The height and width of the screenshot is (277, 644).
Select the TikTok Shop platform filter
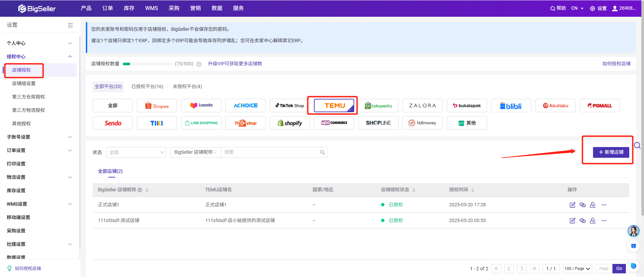tap(289, 106)
